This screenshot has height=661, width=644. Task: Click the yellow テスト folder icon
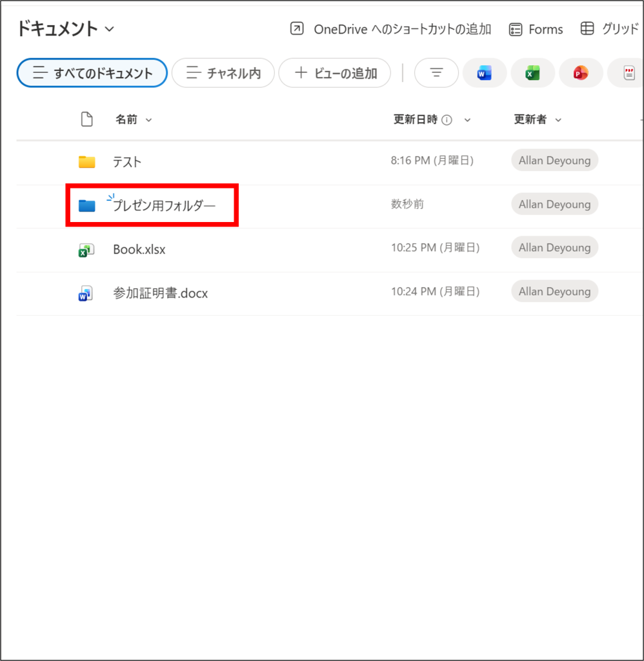coord(86,161)
